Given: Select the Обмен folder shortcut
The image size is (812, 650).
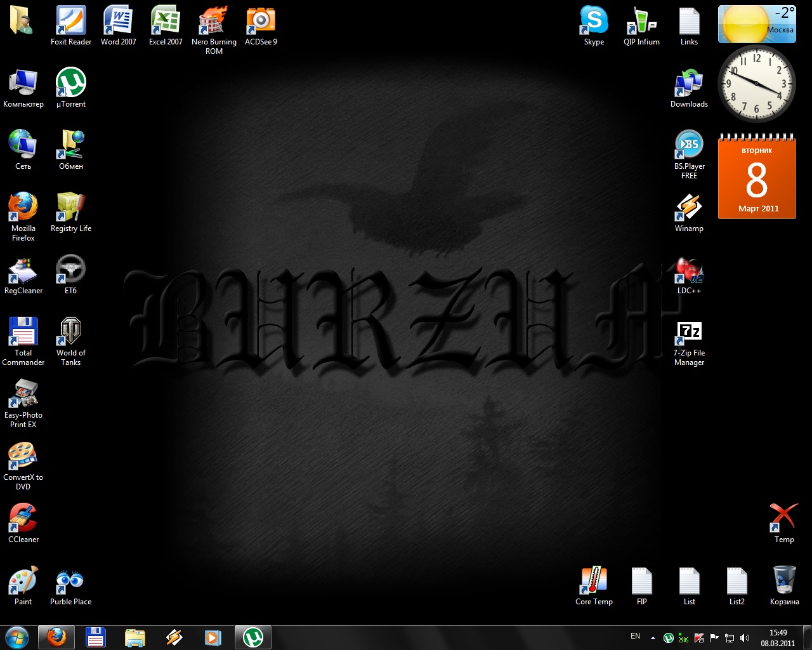Looking at the screenshot, I should (71, 150).
